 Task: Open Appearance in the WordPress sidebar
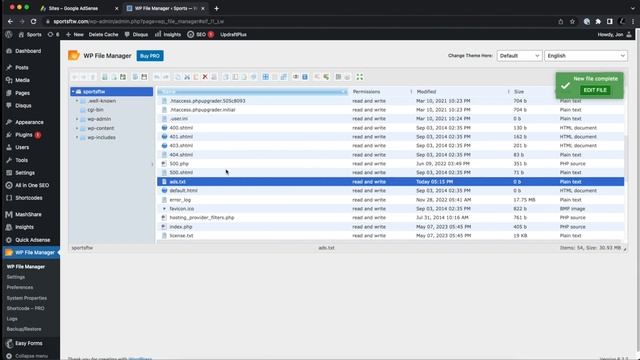point(29,122)
